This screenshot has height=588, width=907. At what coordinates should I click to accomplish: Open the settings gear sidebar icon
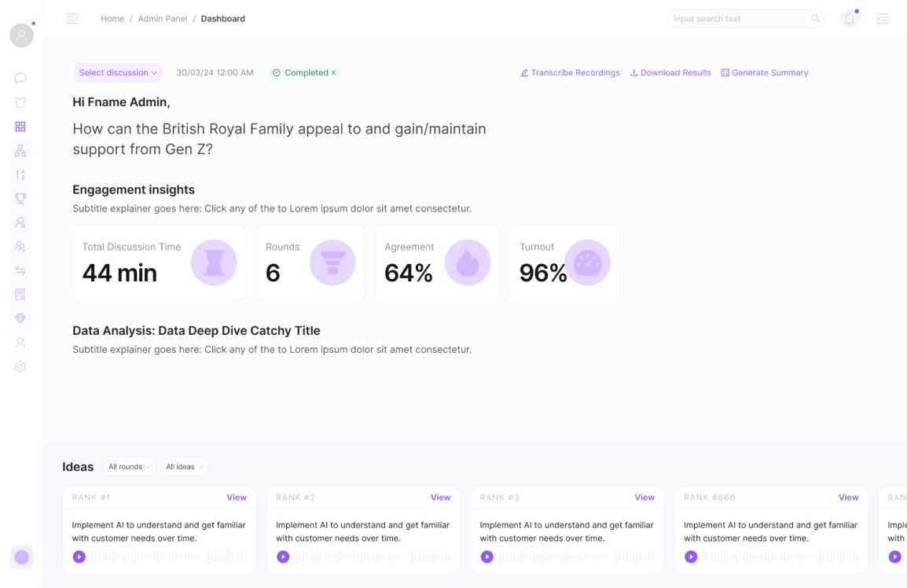click(x=20, y=366)
